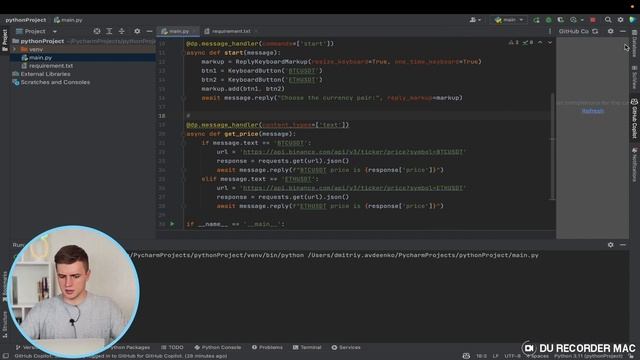
Task: Open the Project tool window side tab
Action: 5,40
